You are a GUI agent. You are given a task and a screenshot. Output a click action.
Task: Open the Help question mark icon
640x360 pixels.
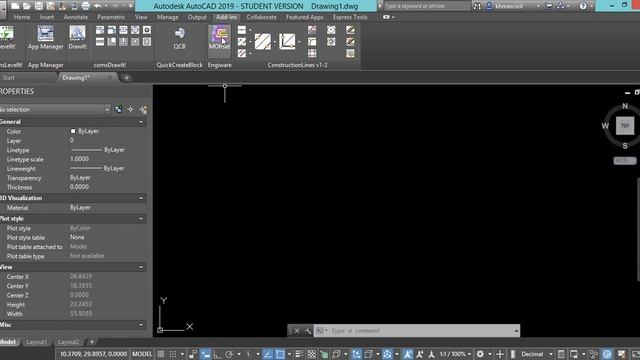click(x=583, y=6)
